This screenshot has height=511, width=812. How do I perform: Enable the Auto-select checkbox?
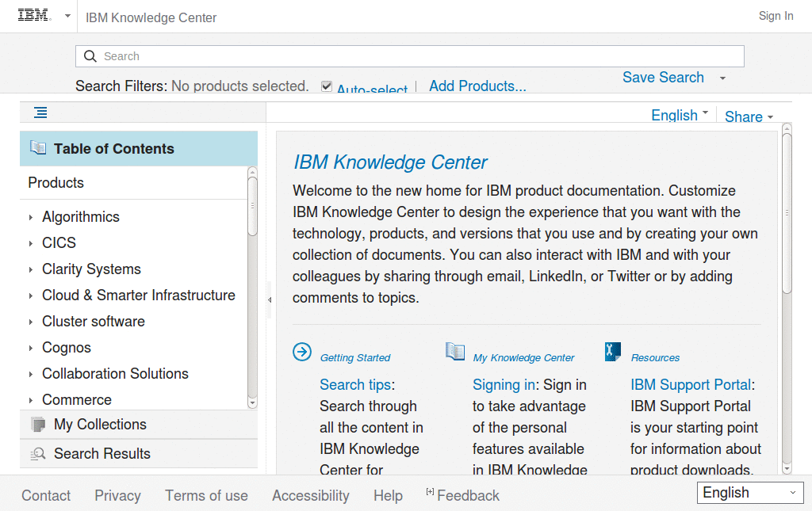click(x=327, y=86)
